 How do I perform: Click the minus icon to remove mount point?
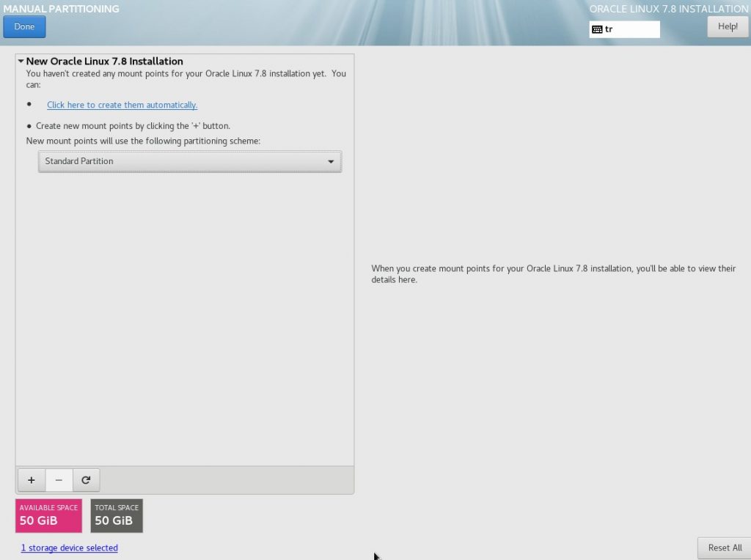tap(59, 479)
